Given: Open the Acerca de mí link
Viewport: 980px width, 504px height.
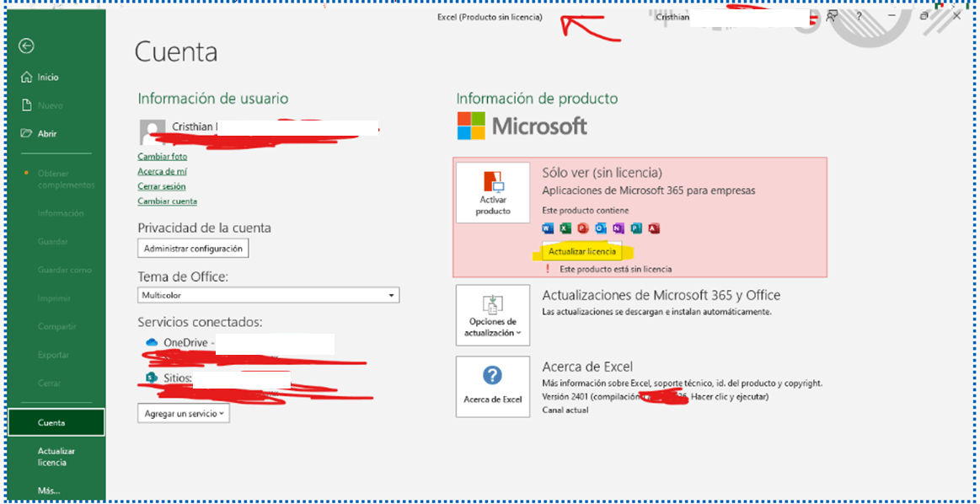Looking at the screenshot, I should click(x=162, y=171).
